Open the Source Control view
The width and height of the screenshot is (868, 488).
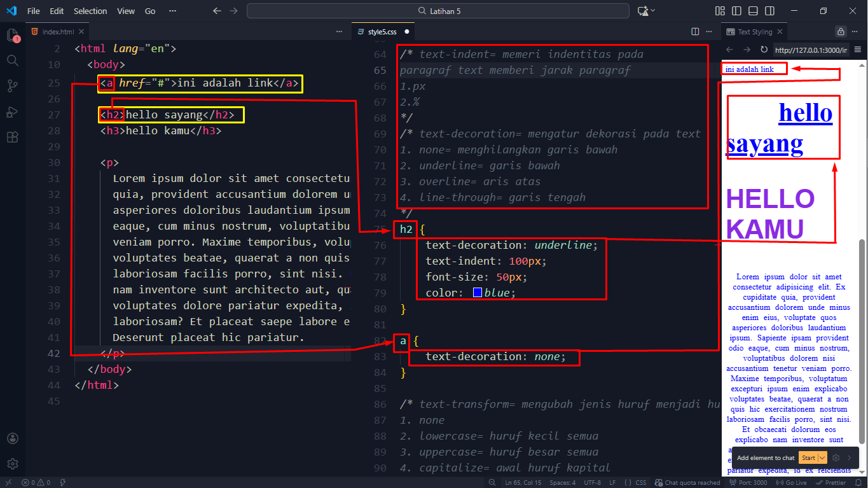pos(12,86)
